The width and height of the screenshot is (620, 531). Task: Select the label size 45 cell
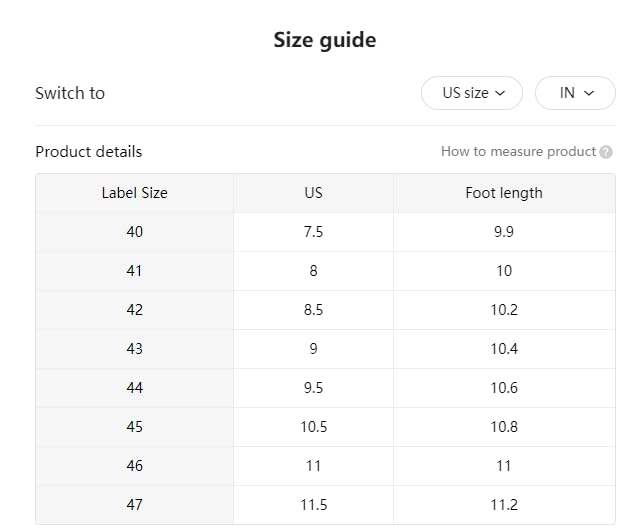click(x=135, y=427)
